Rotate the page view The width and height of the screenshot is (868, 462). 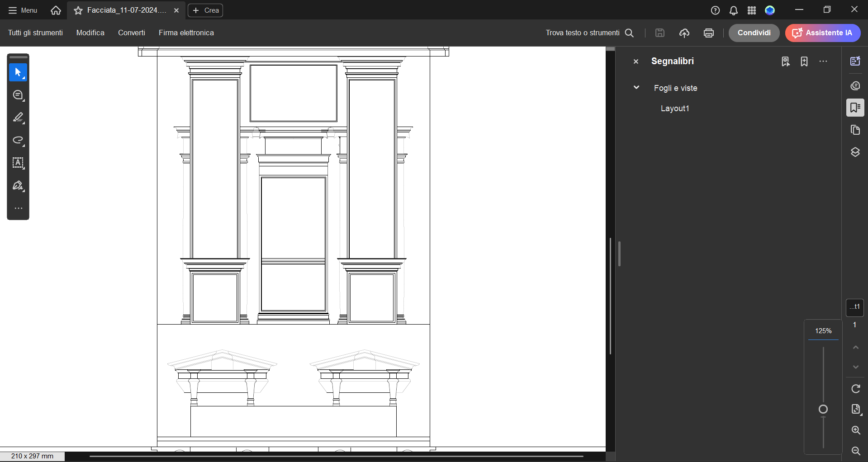pos(855,389)
